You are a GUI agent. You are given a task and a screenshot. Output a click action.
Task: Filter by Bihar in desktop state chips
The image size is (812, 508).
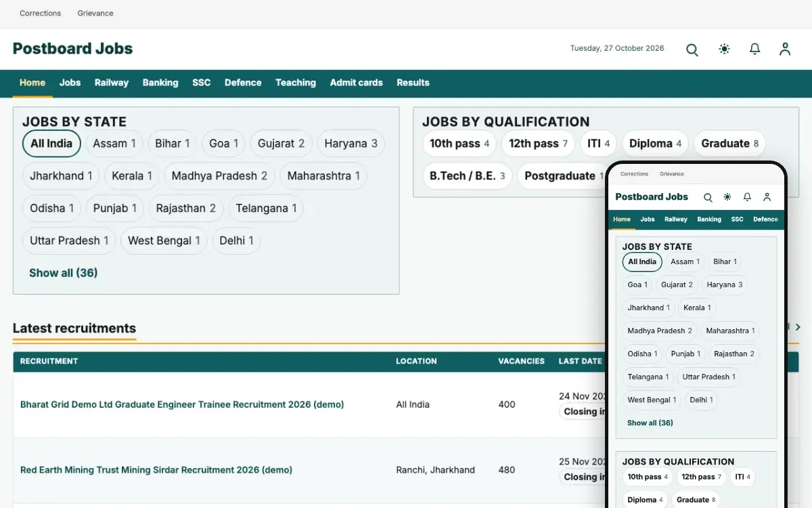pyautogui.click(x=172, y=144)
